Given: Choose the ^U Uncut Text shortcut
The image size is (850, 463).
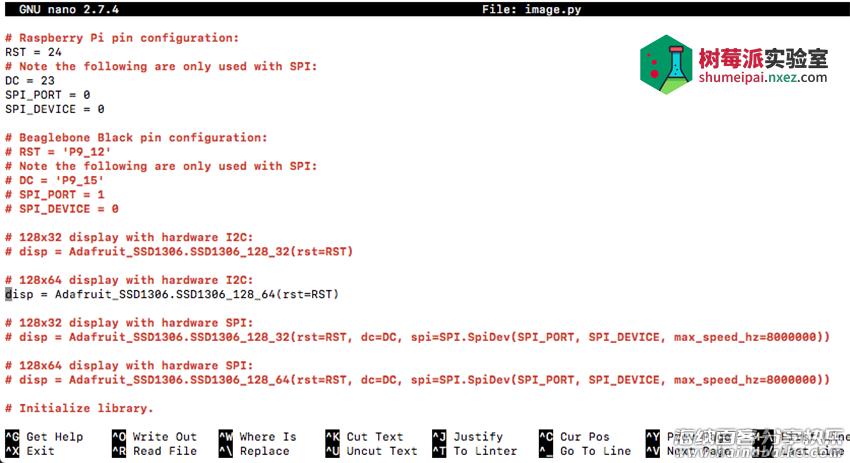Looking at the screenshot, I should click(371, 451).
